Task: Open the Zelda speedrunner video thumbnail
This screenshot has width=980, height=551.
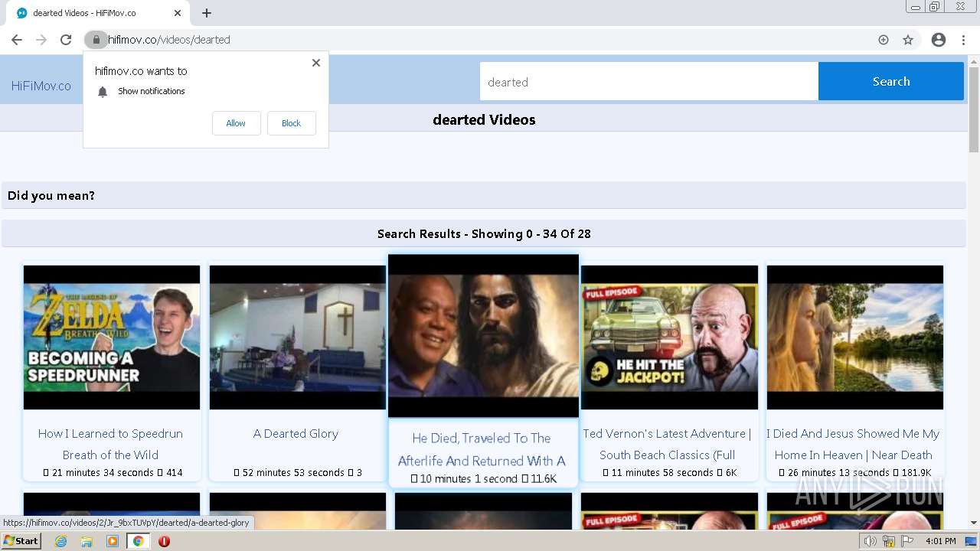Action: coord(112,337)
